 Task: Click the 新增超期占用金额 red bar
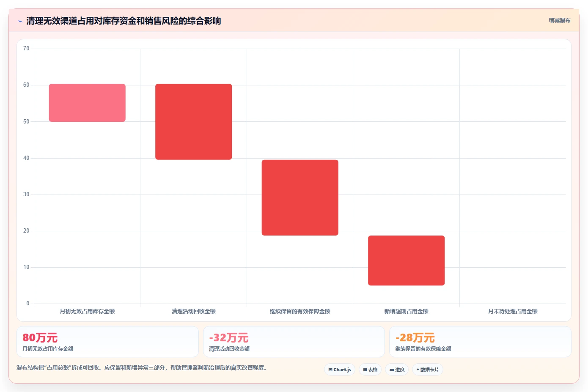(x=407, y=260)
